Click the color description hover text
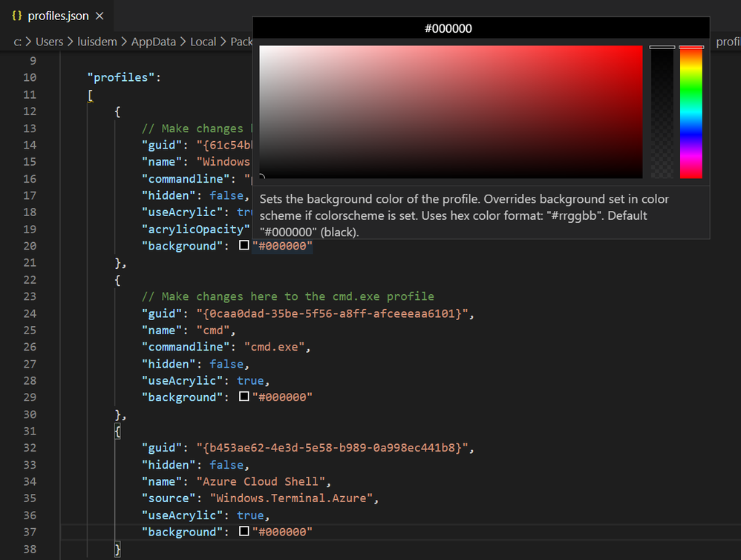This screenshot has height=560, width=741. pyautogui.click(x=464, y=215)
